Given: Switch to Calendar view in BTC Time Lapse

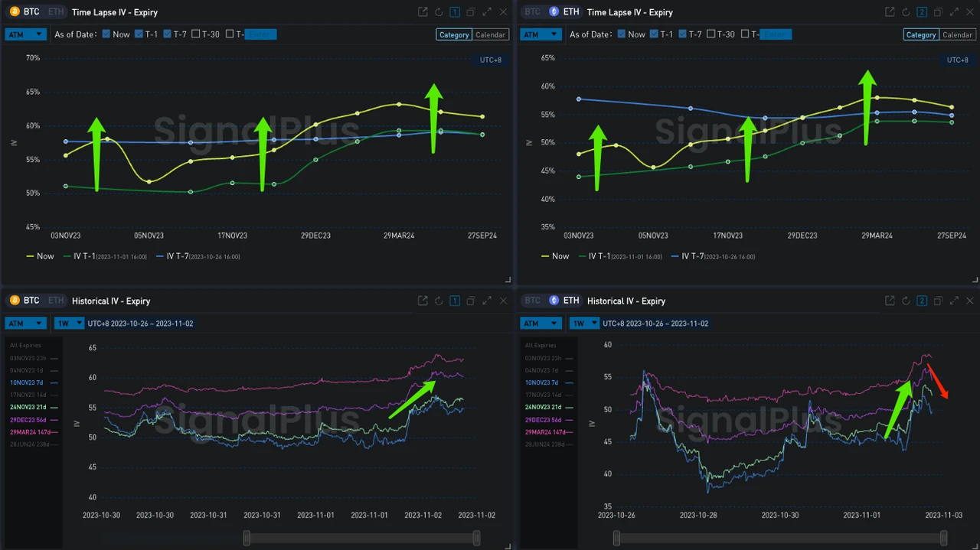Looking at the screenshot, I should pos(490,34).
